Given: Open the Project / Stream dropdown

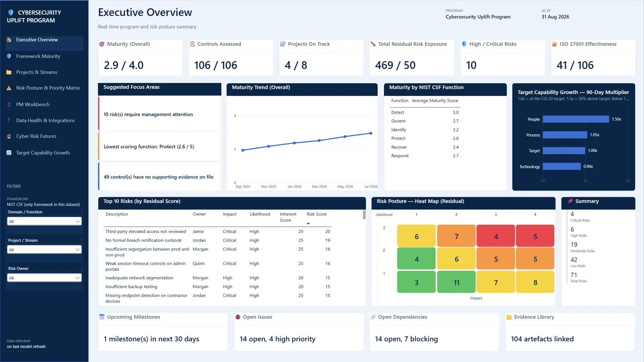Looking at the screenshot, I should tap(44, 250).
